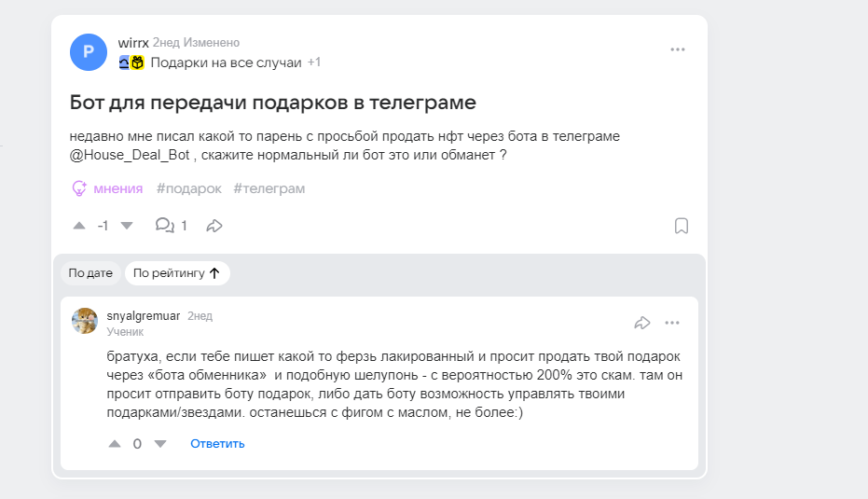Upvote the wirrx question post

coord(79,226)
